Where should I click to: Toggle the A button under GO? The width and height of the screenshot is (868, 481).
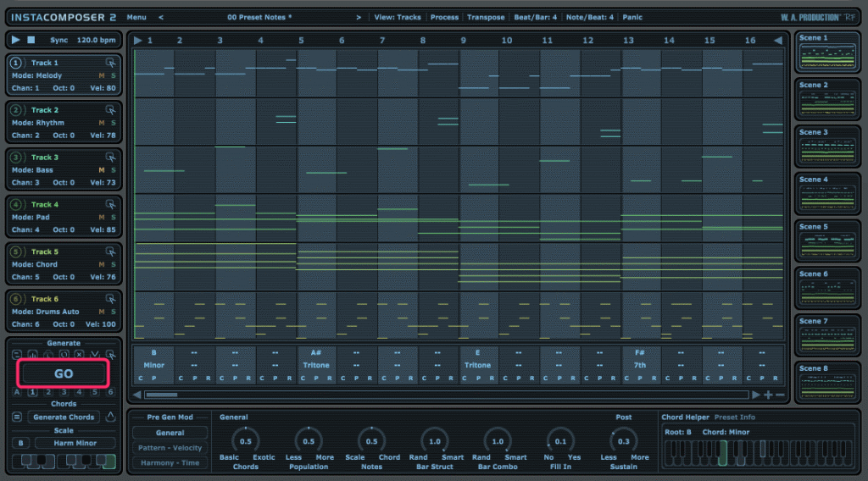click(17, 392)
